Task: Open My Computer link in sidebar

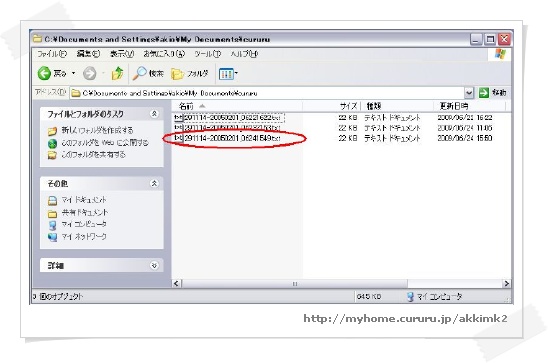Action: (84, 224)
